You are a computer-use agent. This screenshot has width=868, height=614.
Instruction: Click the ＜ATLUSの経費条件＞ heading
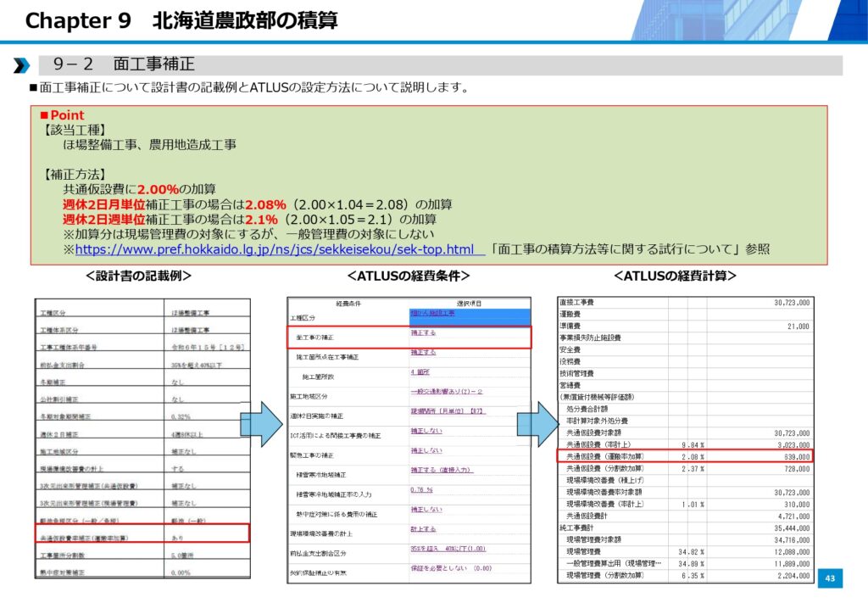point(409,276)
